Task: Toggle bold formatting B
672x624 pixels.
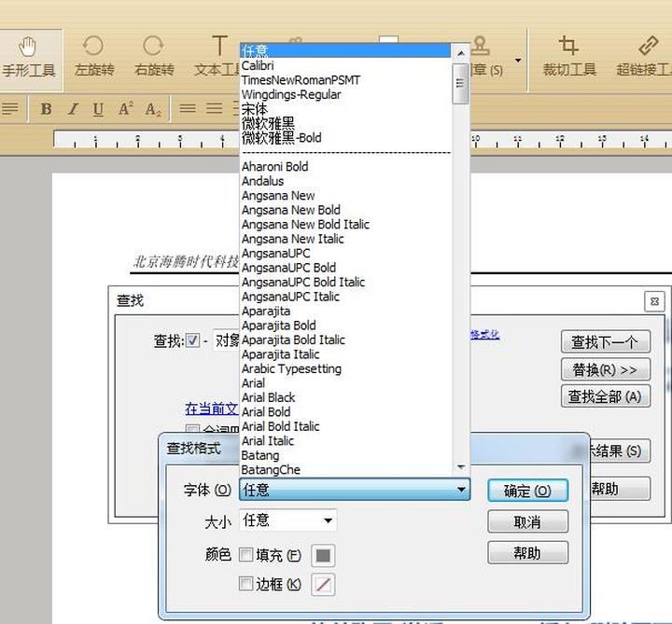Action: click(x=47, y=109)
